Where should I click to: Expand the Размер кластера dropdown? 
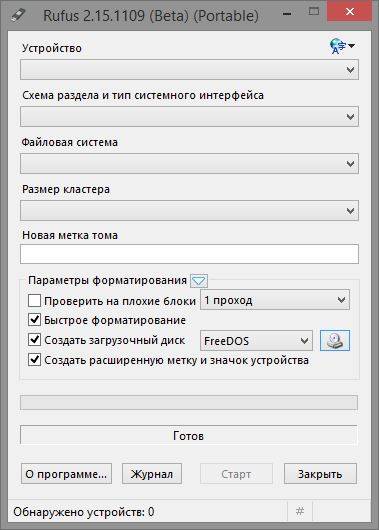coord(189,211)
